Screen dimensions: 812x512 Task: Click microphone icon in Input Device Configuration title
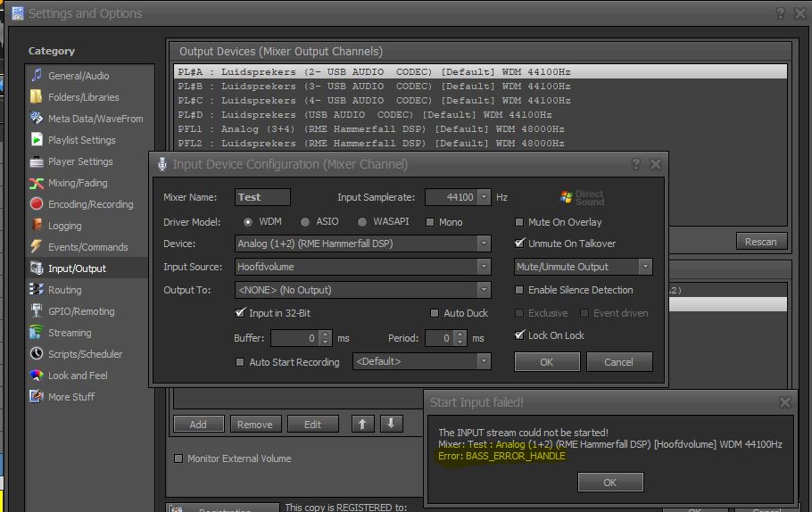pos(162,164)
